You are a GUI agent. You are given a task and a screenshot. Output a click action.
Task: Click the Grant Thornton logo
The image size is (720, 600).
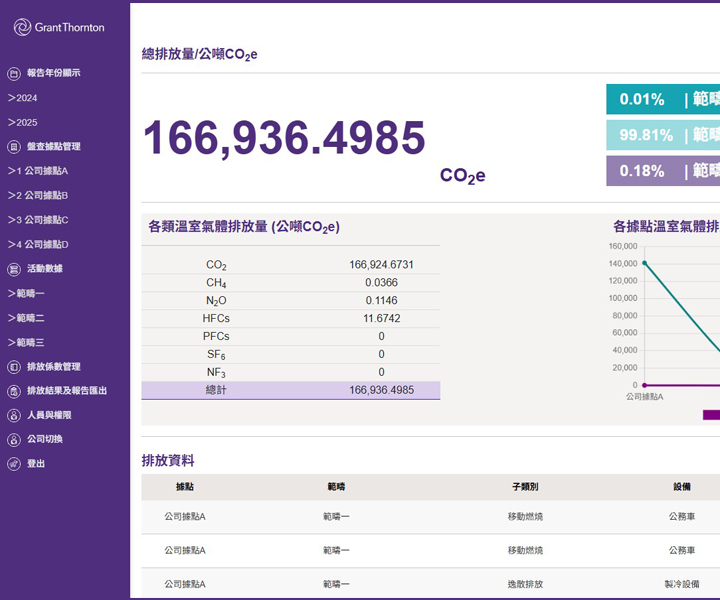pyautogui.click(x=59, y=28)
